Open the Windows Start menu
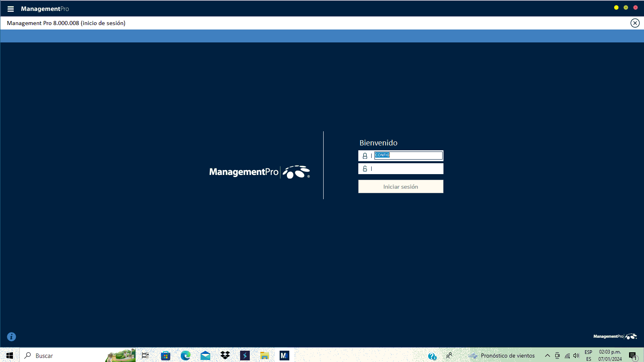The width and height of the screenshot is (644, 362). click(10, 356)
